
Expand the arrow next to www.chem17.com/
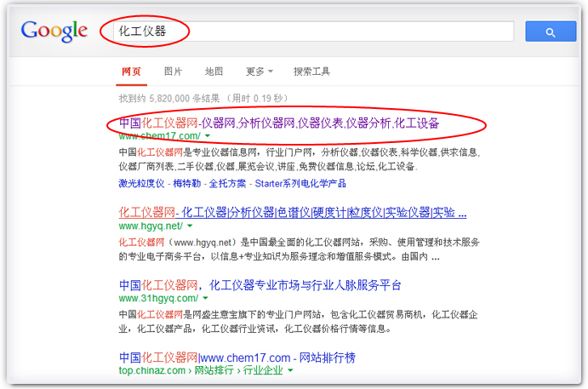(x=207, y=136)
